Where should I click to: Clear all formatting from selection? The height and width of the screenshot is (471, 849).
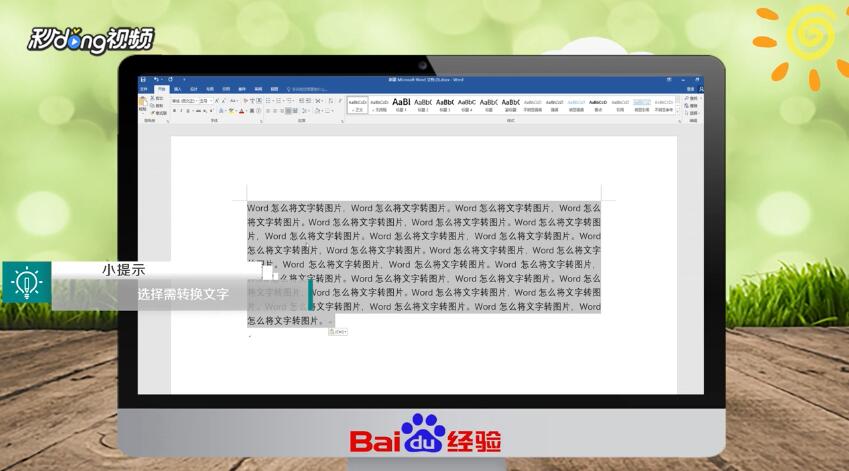246,101
